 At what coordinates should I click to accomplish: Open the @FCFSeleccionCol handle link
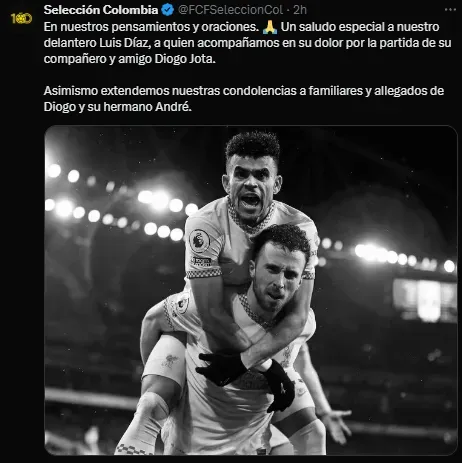click(x=230, y=10)
